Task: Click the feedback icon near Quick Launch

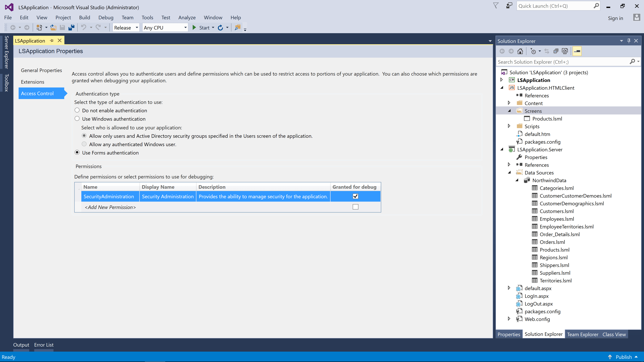Action: 509,6
